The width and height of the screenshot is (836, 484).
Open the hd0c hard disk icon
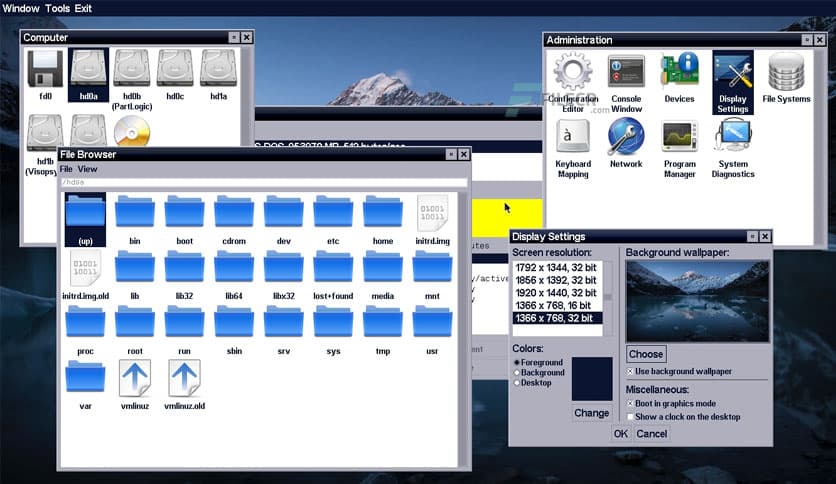(x=175, y=75)
